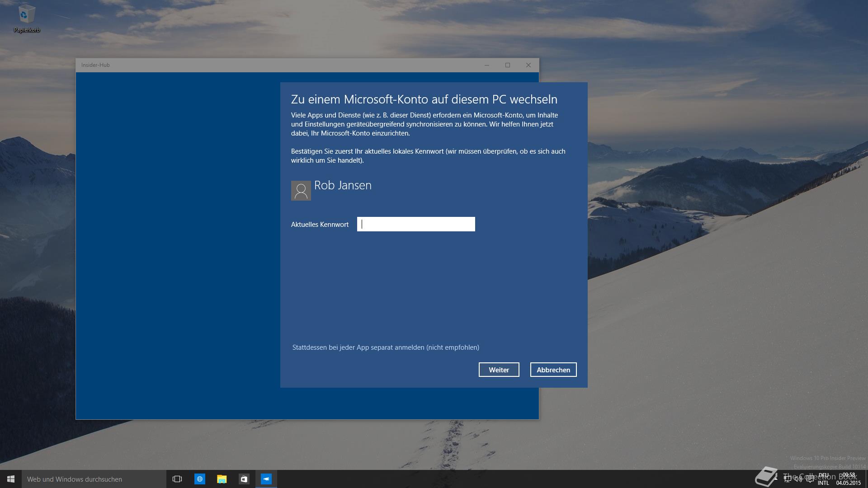The image size is (868, 488).
Task: Select the Insider-Hub taskbar icon
Action: (266, 479)
